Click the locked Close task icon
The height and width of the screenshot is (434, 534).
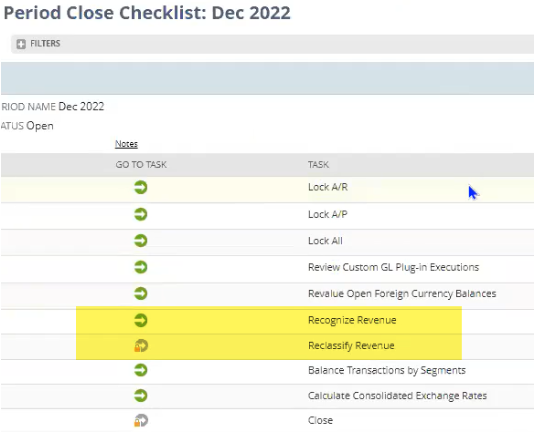[141, 420]
